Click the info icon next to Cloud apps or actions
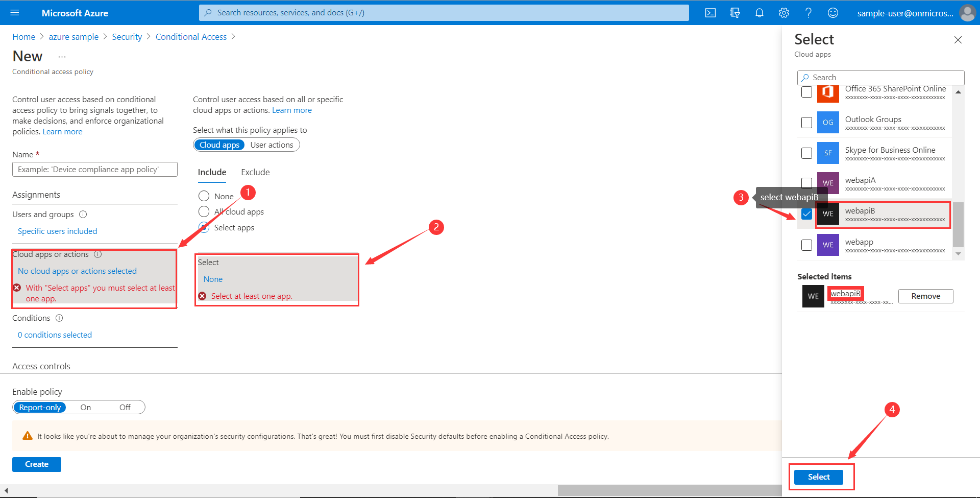 coord(97,254)
